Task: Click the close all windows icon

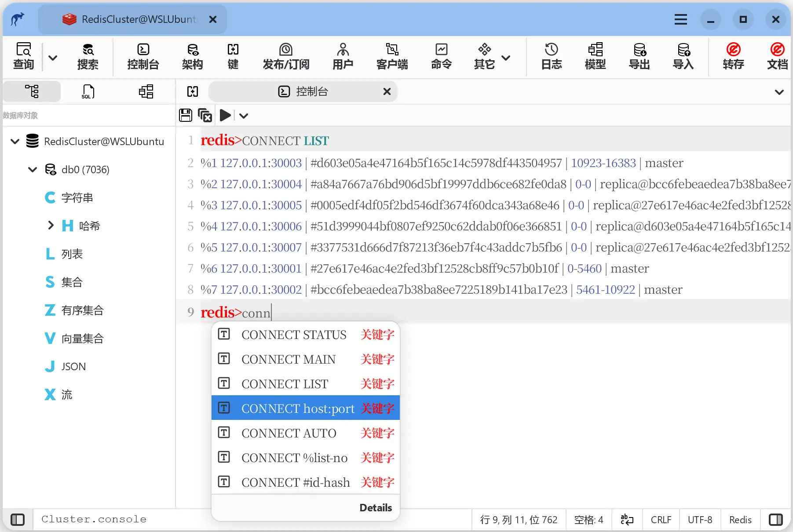Action: (205, 116)
